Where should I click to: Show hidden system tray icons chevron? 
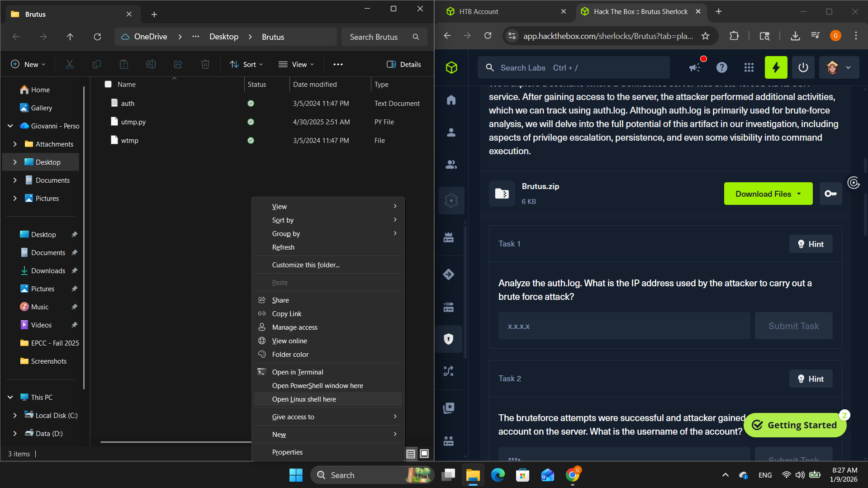pyautogui.click(x=725, y=475)
